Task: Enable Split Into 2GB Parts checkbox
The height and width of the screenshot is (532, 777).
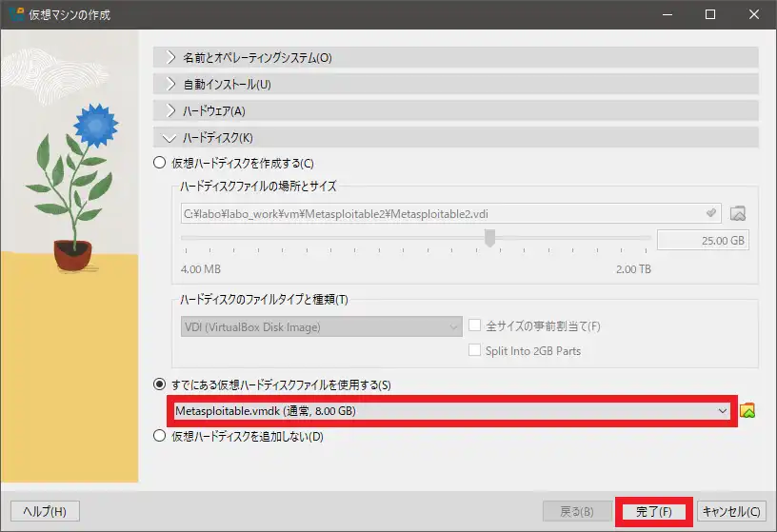Action: coord(476,350)
